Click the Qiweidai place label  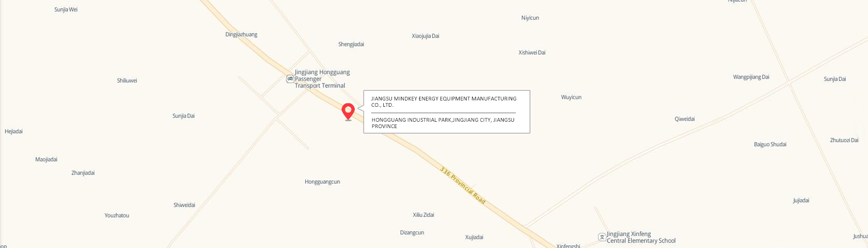(x=684, y=119)
